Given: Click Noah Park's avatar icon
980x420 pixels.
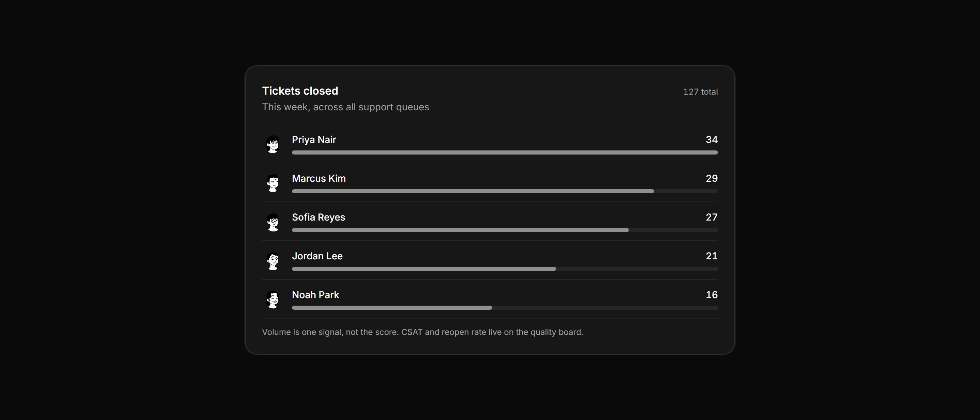Looking at the screenshot, I should point(273,300).
